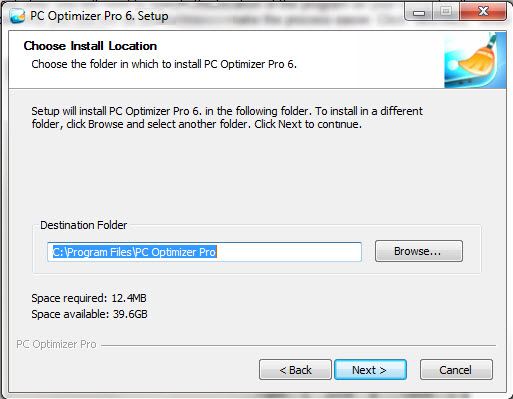The image size is (513, 399).
Task: Click the 'PC Optimizer Pro 6. Setup' window title
Action: pos(99,16)
